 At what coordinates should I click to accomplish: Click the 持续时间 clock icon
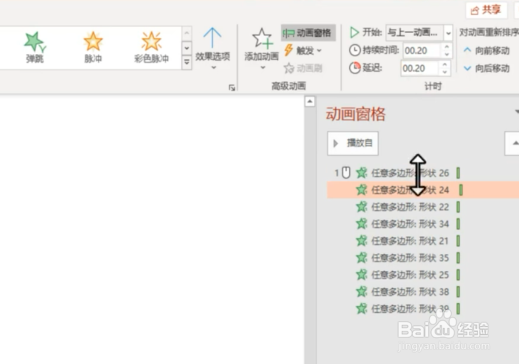click(355, 51)
